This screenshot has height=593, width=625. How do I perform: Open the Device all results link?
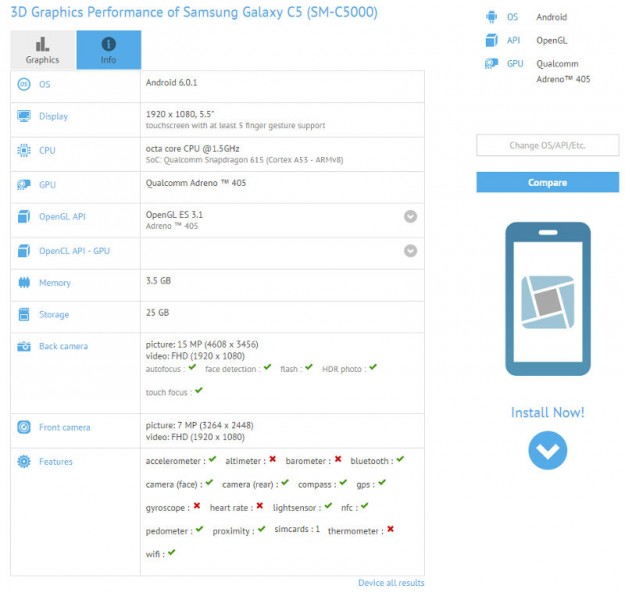click(x=391, y=583)
